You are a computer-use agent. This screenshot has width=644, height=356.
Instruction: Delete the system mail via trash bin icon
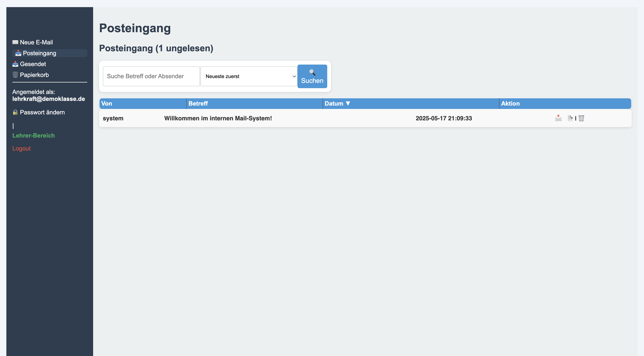(x=581, y=118)
